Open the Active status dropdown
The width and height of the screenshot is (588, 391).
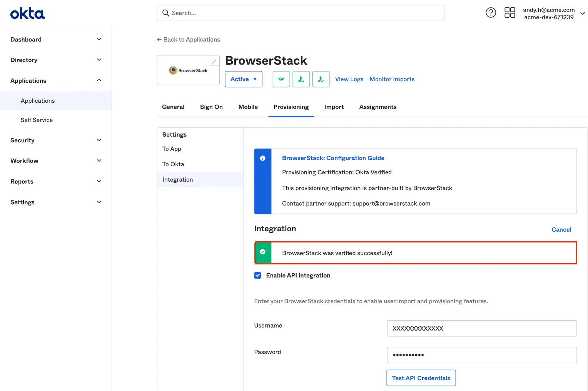(x=243, y=79)
